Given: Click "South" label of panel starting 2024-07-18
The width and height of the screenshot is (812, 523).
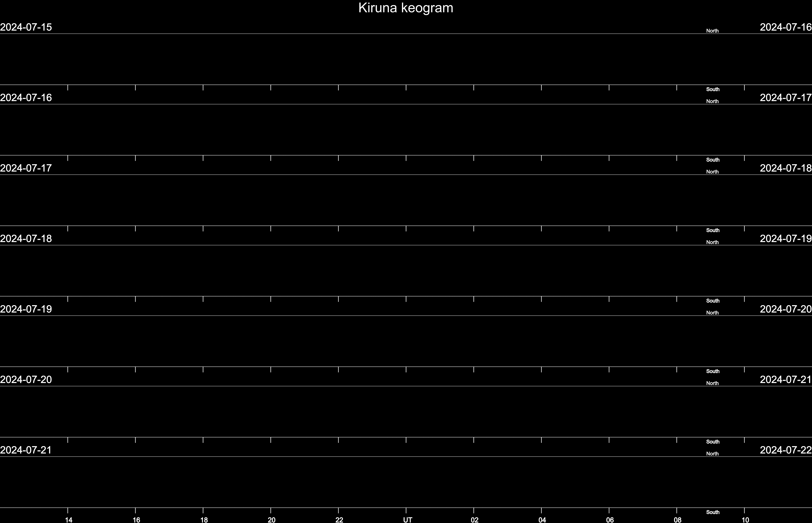Looking at the screenshot, I should click(x=713, y=301).
